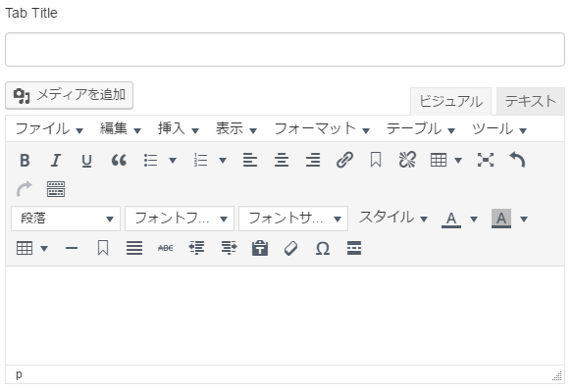
Task: Undo the last action
Action: point(517,160)
